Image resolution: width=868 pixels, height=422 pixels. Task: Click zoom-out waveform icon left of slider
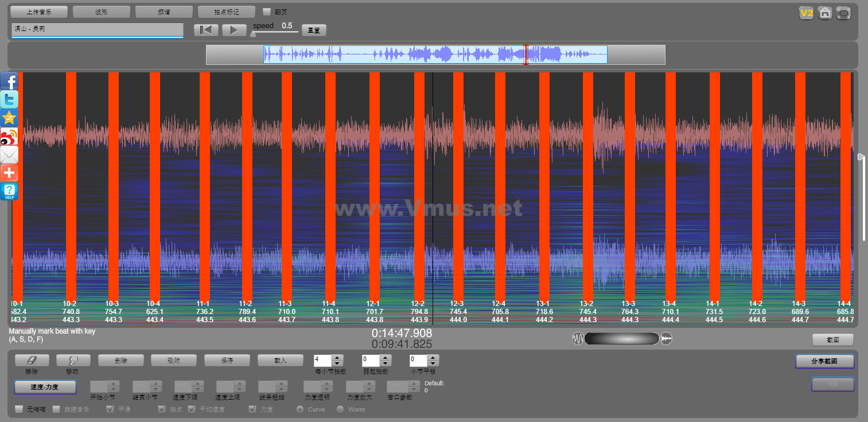pyautogui.click(x=578, y=339)
